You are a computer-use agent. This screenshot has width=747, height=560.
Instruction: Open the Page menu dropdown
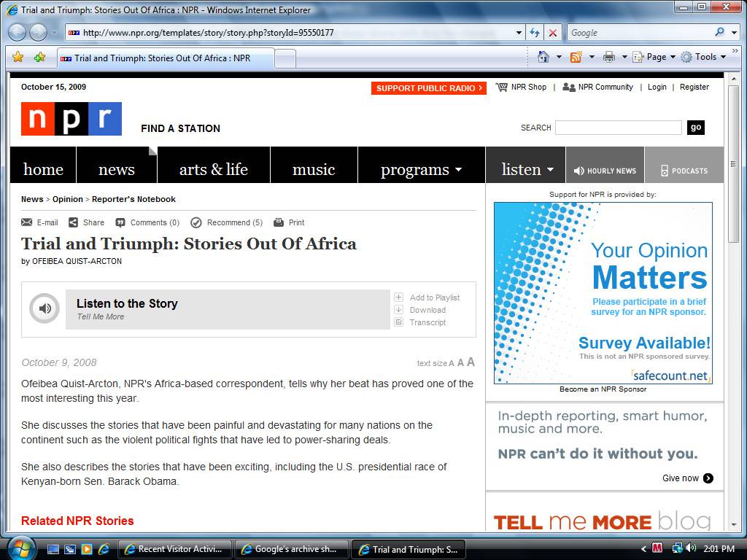654,57
